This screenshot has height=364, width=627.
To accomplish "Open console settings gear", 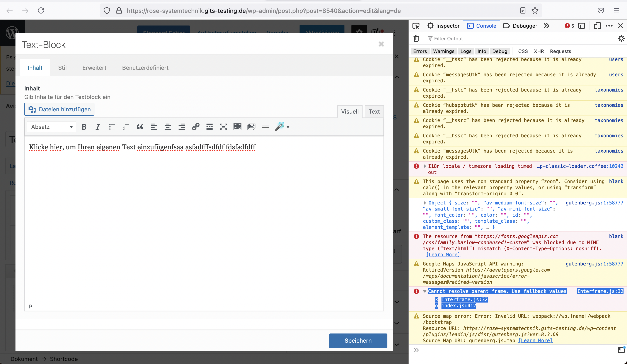I will pyautogui.click(x=621, y=39).
